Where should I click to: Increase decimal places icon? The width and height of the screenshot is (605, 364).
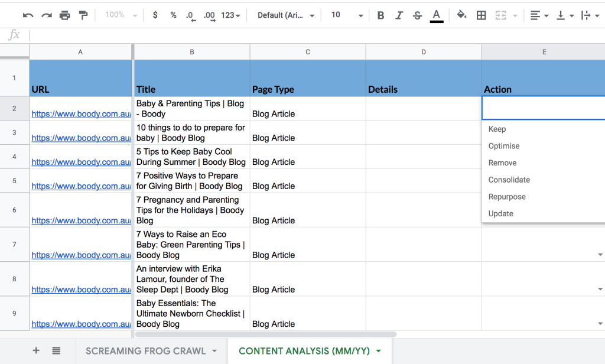tap(210, 16)
